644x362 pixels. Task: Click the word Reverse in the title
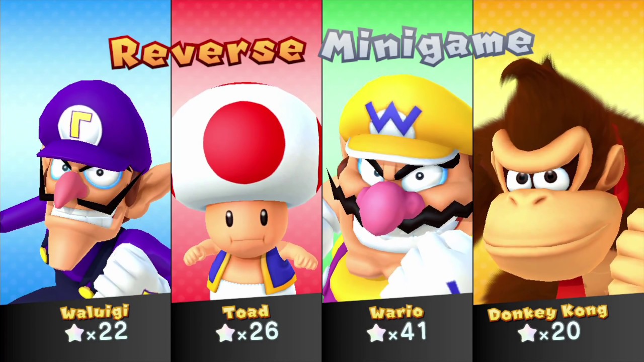(x=207, y=50)
